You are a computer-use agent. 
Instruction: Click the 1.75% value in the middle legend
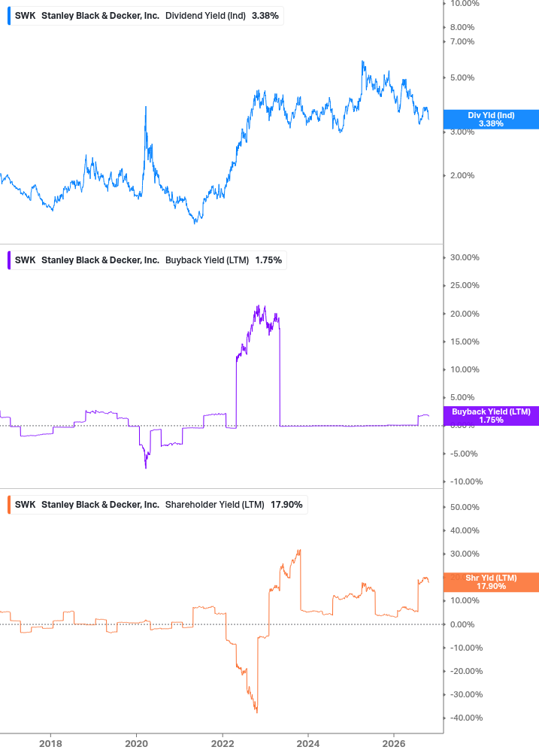click(268, 260)
